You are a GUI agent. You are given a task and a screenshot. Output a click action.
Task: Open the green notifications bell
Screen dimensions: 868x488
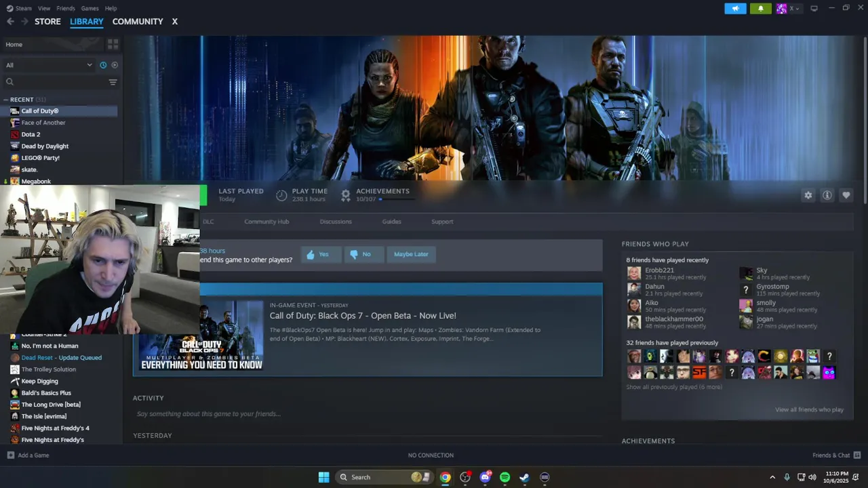pyautogui.click(x=760, y=8)
